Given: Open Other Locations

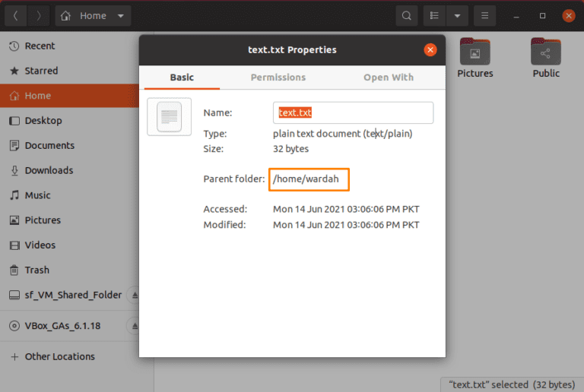Looking at the screenshot, I should (69, 356).
